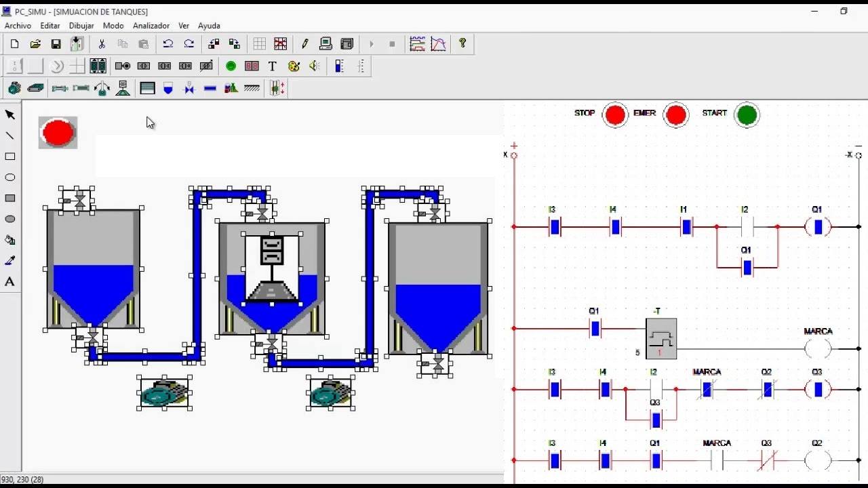Select the mixer agitator toolbar icon
The height and width of the screenshot is (488, 868).
point(123,88)
